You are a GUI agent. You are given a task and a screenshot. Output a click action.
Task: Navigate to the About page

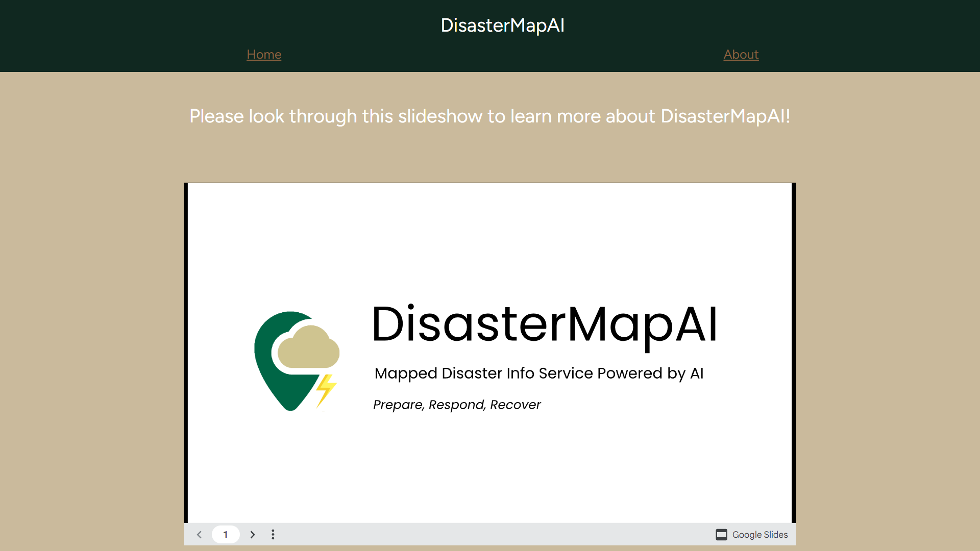pos(741,55)
